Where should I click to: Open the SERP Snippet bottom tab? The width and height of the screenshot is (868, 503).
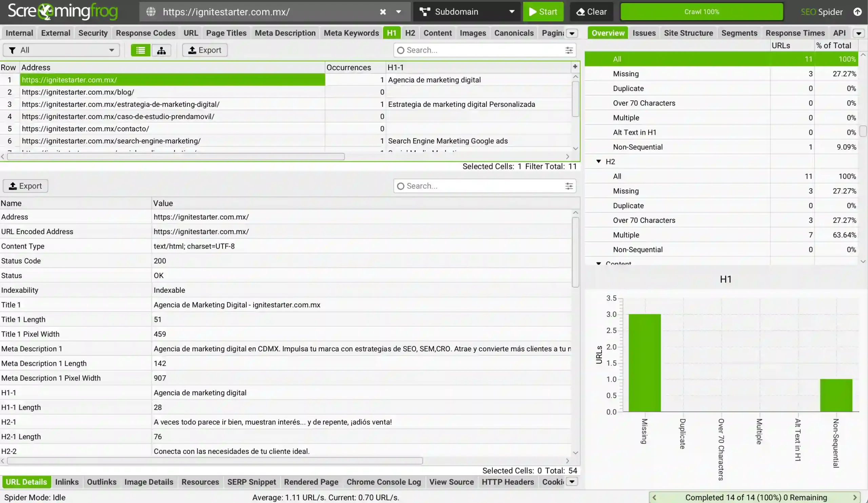[x=252, y=482]
